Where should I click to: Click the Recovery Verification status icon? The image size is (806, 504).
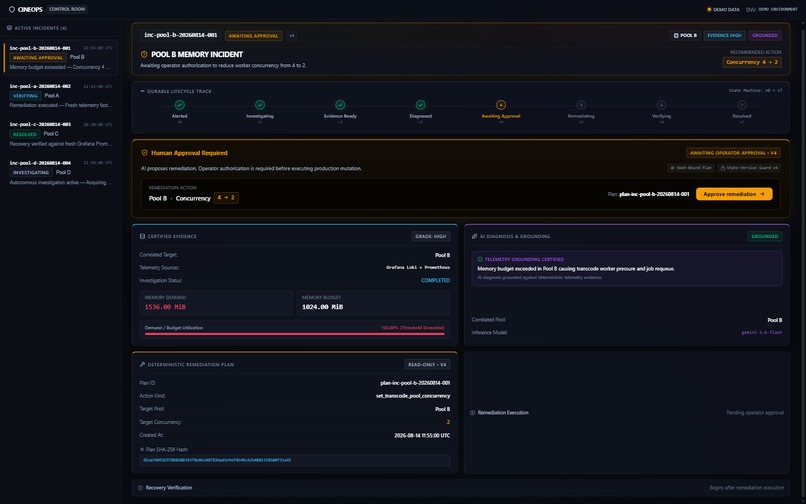pos(140,488)
